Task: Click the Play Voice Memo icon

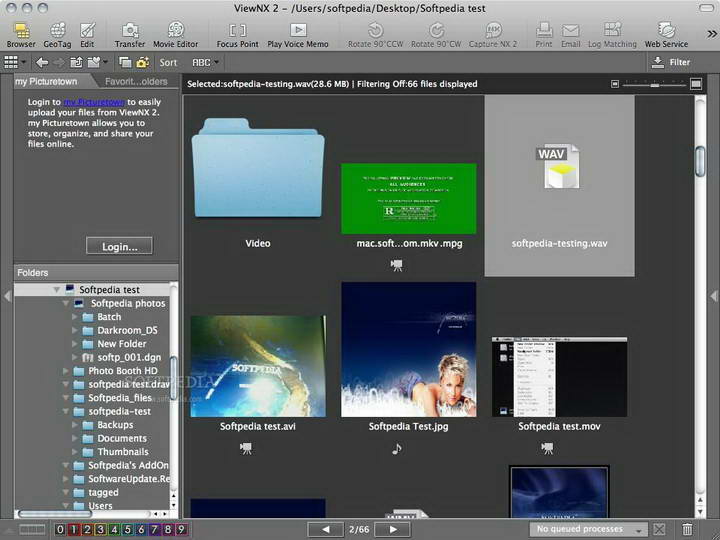Action: coord(298,31)
